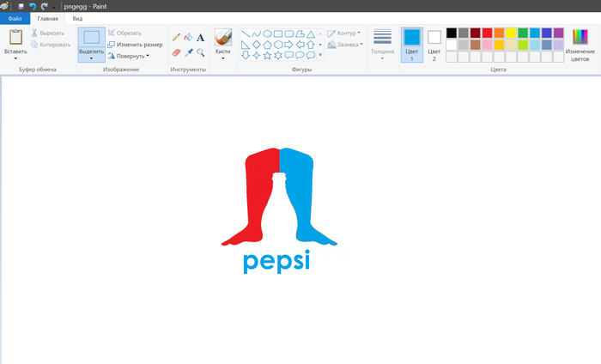601x364 pixels.
Task: Select the Pencil tool
Action: 176,37
